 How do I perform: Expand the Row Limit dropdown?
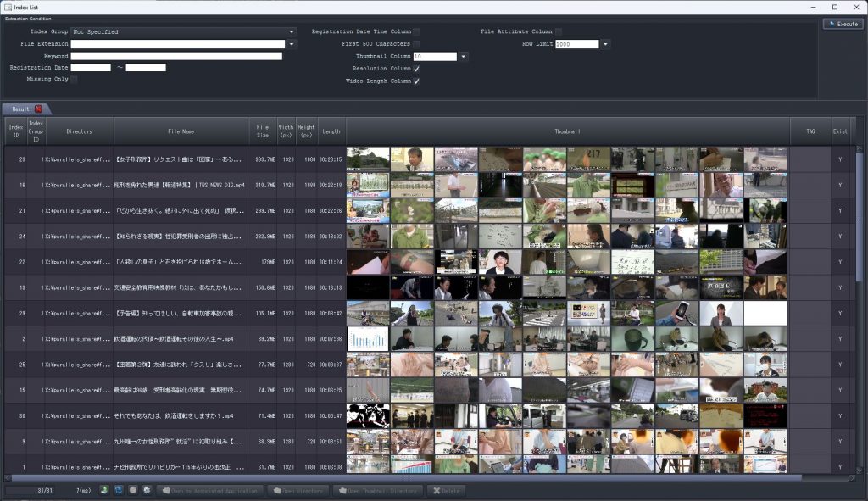coord(605,44)
